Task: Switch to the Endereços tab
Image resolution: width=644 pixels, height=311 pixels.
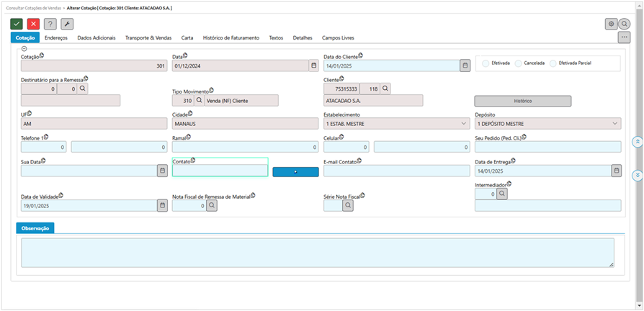Action: pyautogui.click(x=56, y=37)
